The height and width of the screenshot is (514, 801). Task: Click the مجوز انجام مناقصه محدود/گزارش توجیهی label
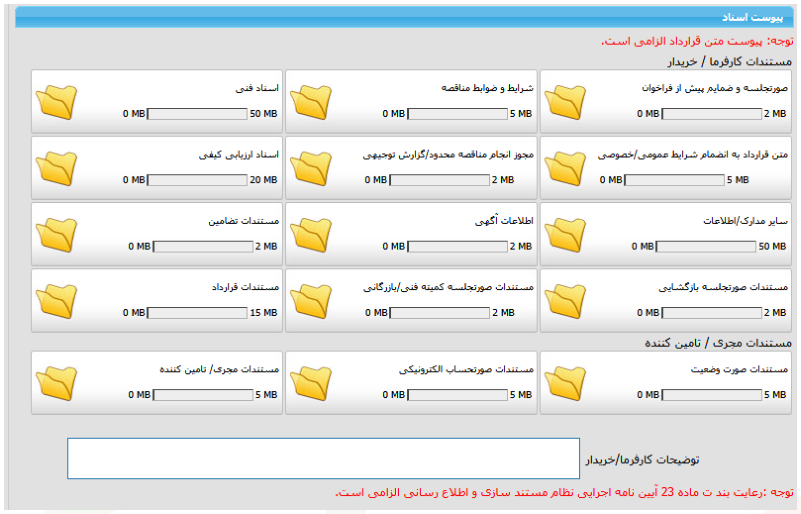(448, 154)
